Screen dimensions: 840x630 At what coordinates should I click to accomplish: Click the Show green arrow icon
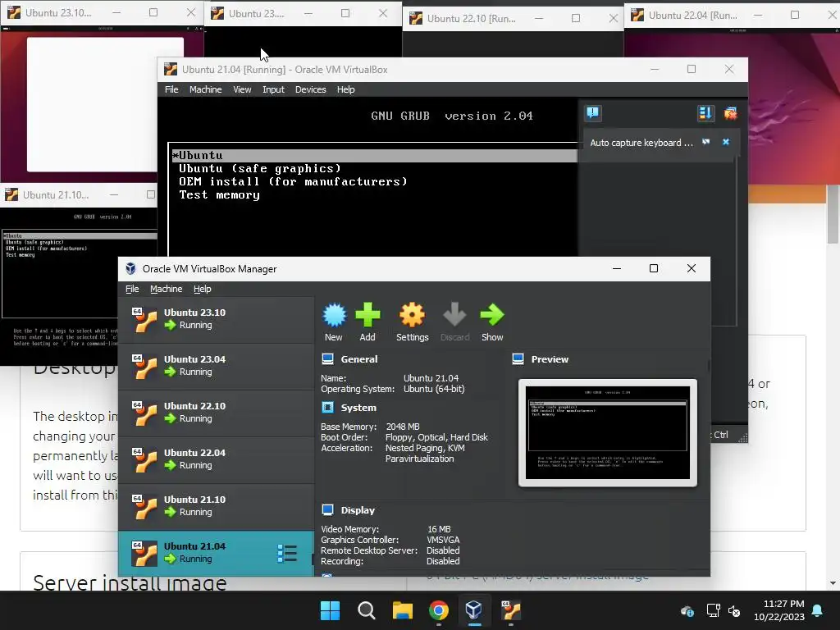pyautogui.click(x=492, y=315)
